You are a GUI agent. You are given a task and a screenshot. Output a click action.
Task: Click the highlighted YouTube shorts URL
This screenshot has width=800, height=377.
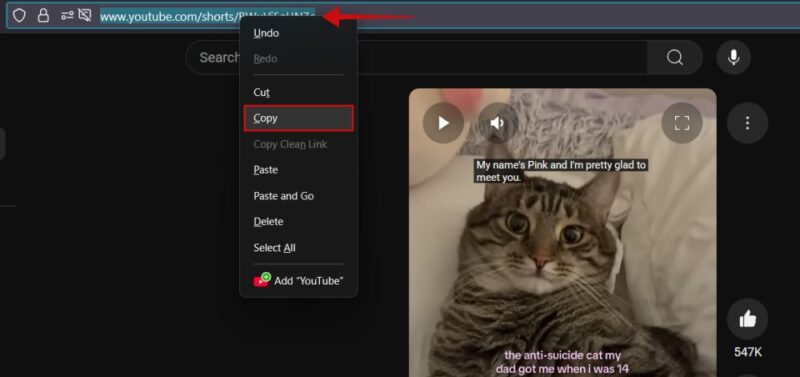pos(208,17)
